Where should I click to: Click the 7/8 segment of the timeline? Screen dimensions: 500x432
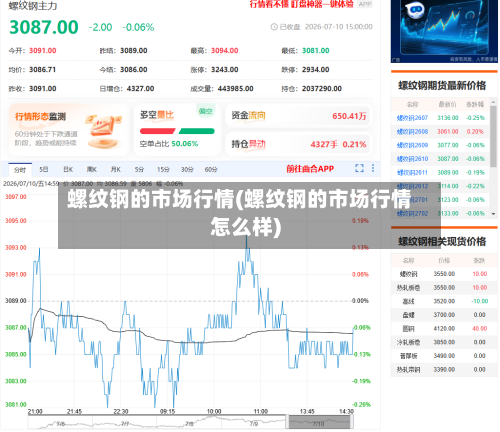[189, 422]
